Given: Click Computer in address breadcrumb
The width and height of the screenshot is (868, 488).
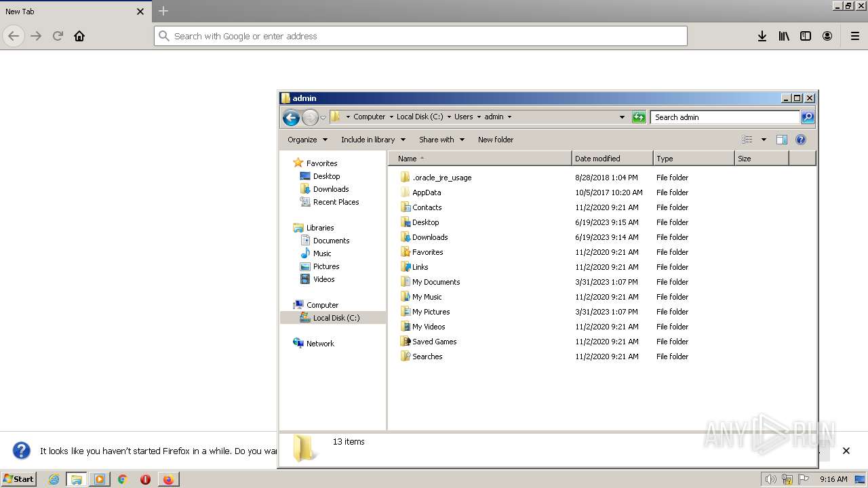Looking at the screenshot, I should 369,117.
